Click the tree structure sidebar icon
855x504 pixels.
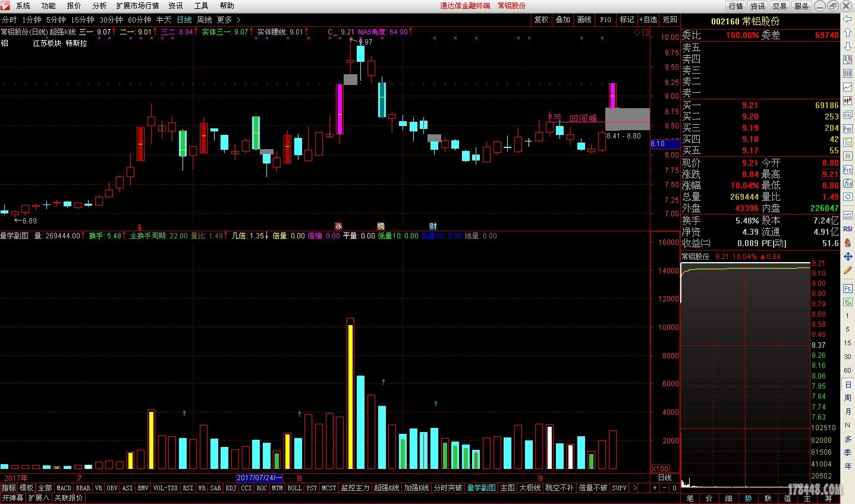[848, 142]
